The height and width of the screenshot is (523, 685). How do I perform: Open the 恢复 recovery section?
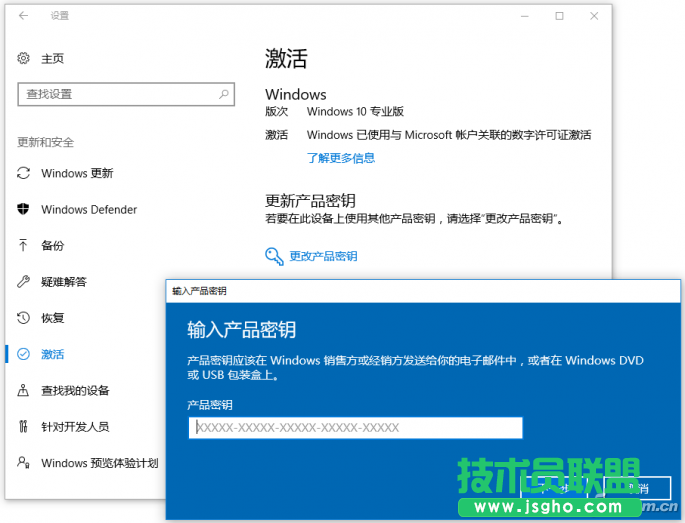52,318
